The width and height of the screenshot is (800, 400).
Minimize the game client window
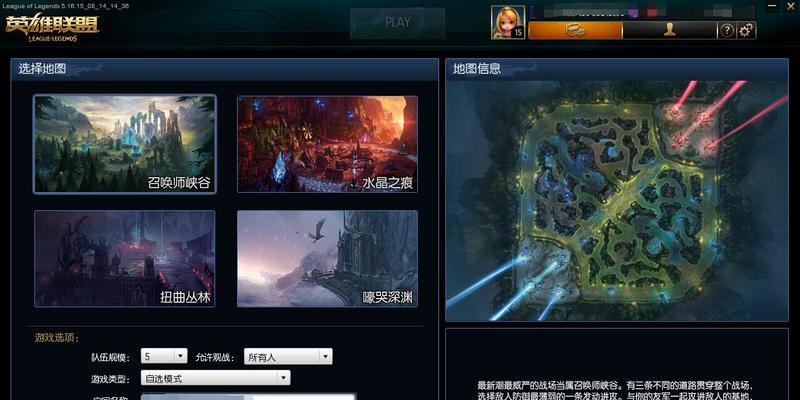tap(772, 6)
